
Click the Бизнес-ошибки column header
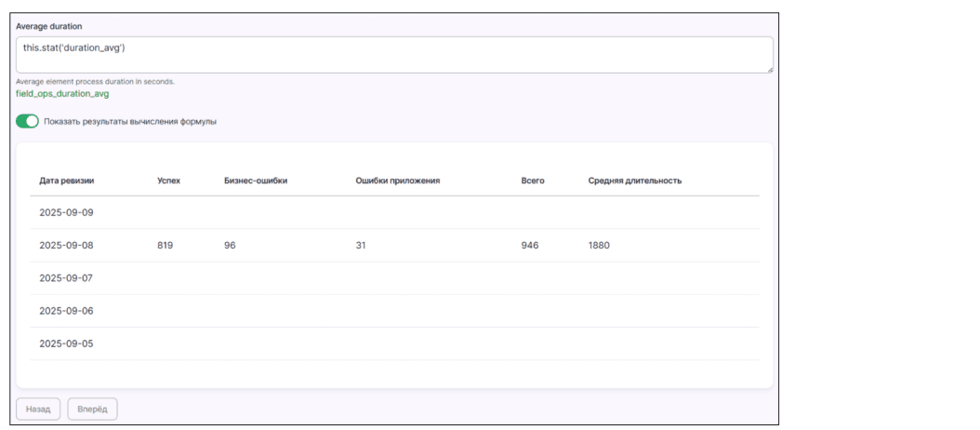tap(255, 181)
